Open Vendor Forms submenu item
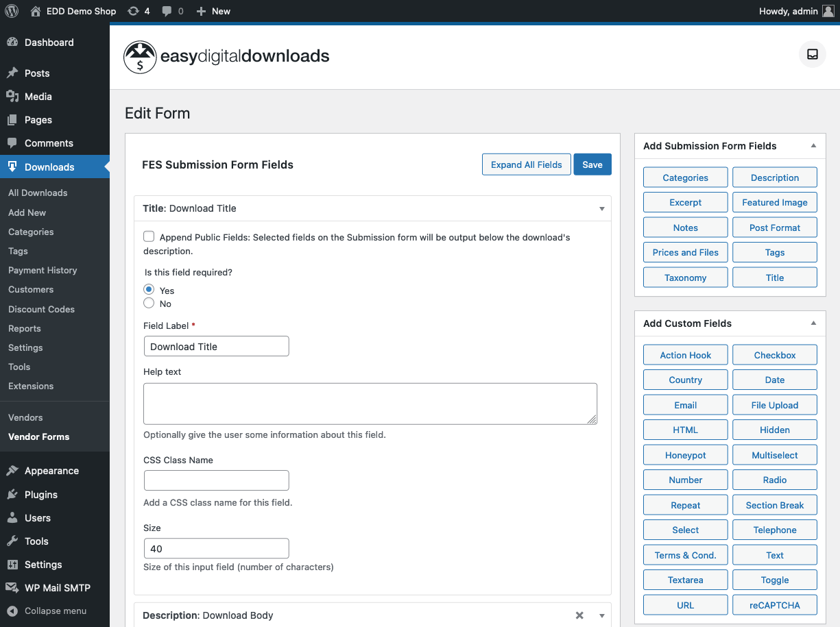 tap(38, 437)
